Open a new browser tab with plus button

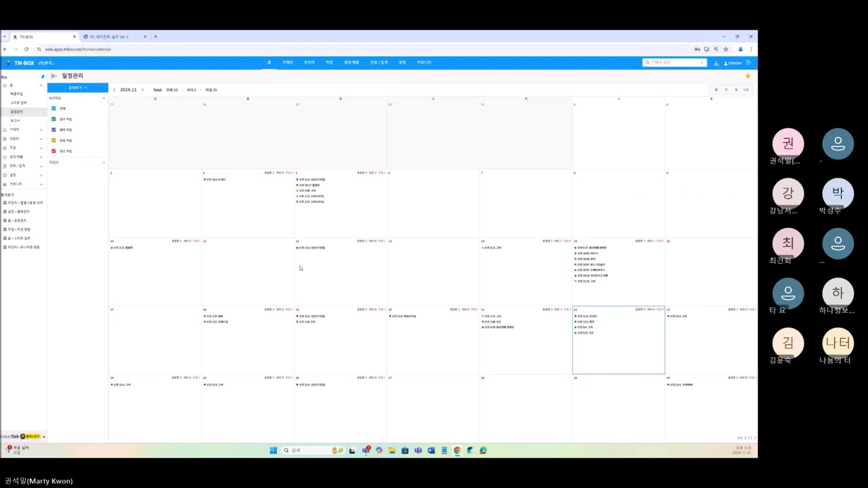(x=155, y=37)
